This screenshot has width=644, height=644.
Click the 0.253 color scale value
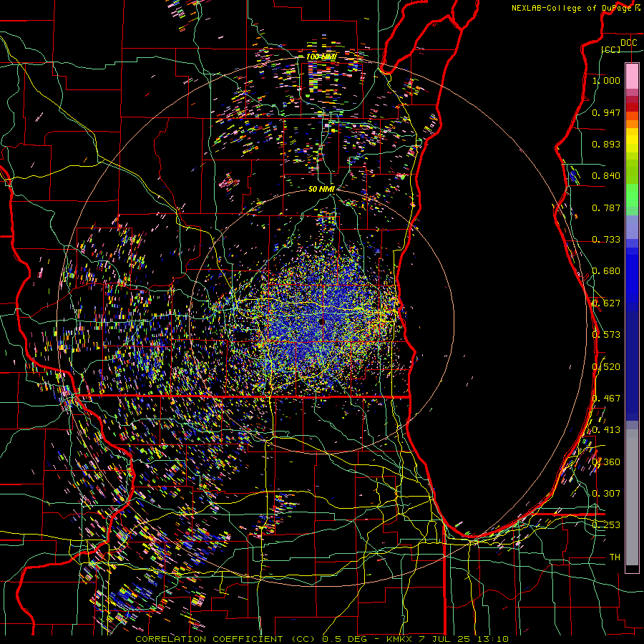[606, 525]
